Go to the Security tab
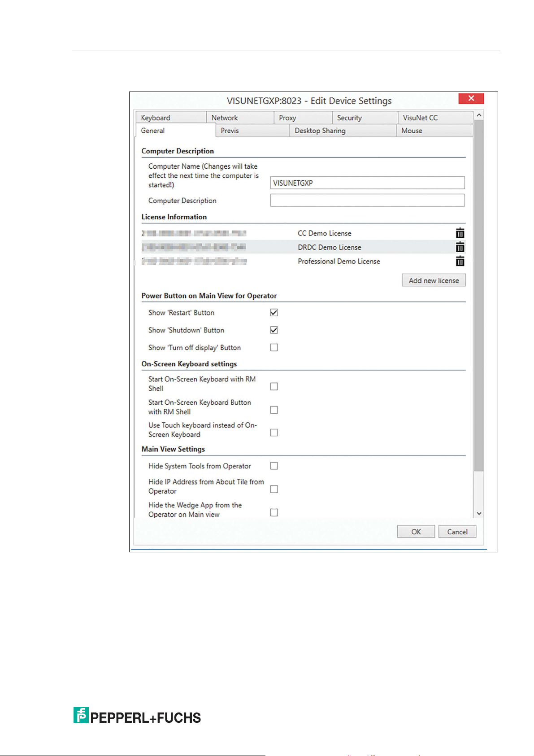 point(365,118)
